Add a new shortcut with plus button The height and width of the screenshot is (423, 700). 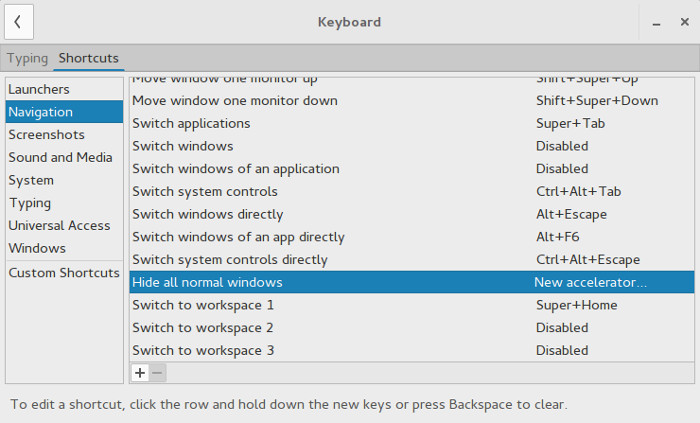(140, 373)
